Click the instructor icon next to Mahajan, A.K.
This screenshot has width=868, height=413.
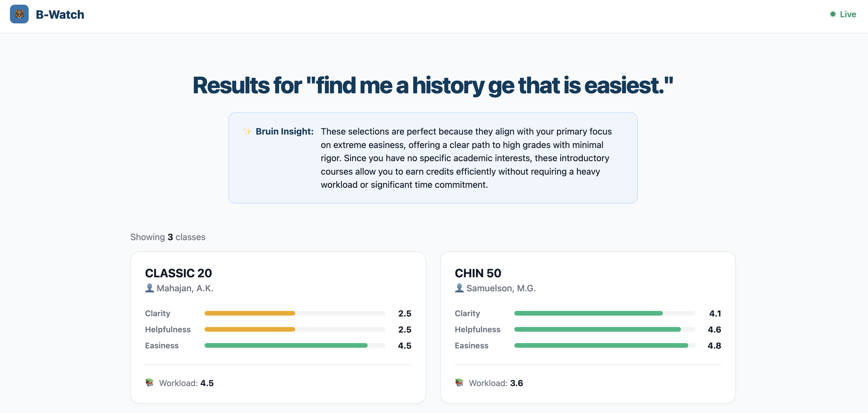(x=149, y=288)
